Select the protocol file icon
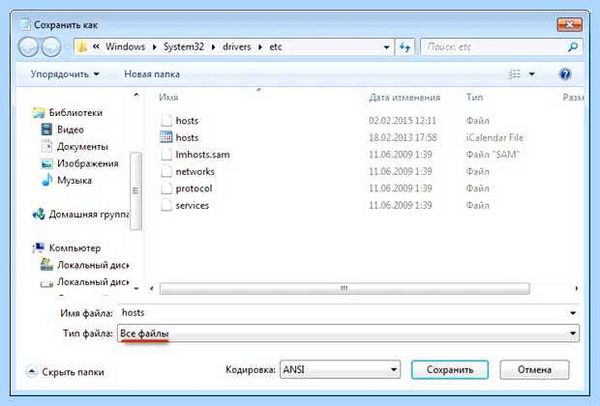The height and width of the screenshot is (406, 600). pos(166,188)
